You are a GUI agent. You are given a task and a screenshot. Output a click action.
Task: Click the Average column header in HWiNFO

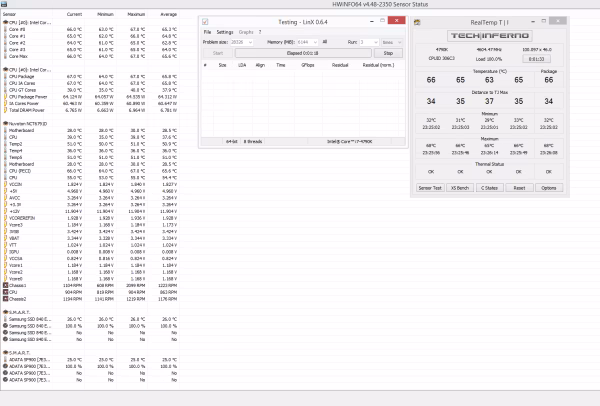point(168,15)
